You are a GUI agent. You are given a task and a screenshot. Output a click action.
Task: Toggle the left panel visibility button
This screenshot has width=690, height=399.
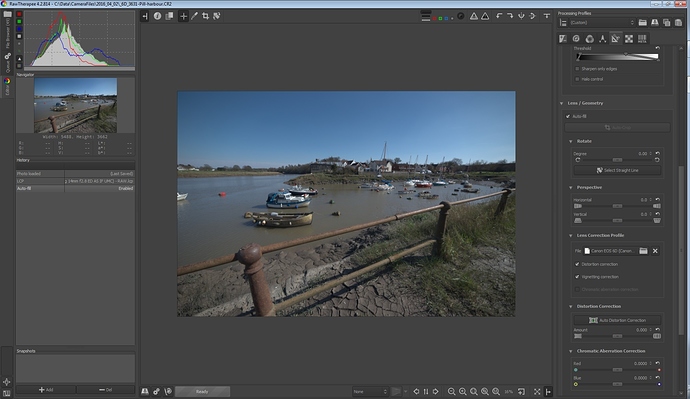pyautogui.click(x=145, y=16)
